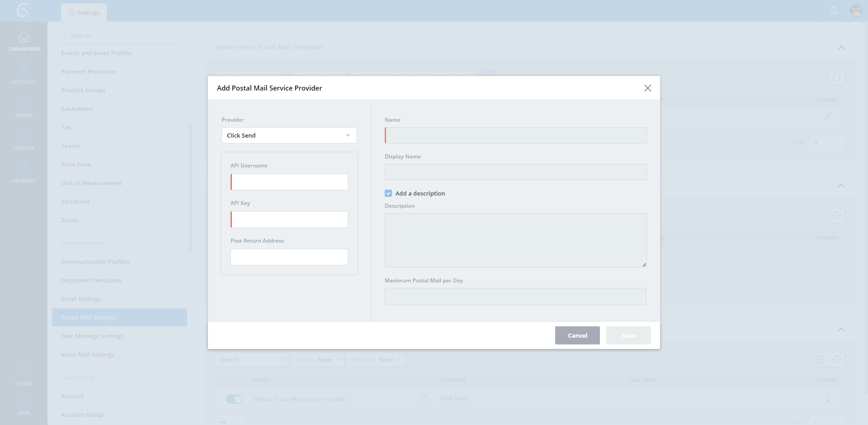868x425 pixels.
Task: Click the notification bell icon
Action: click(834, 10)
